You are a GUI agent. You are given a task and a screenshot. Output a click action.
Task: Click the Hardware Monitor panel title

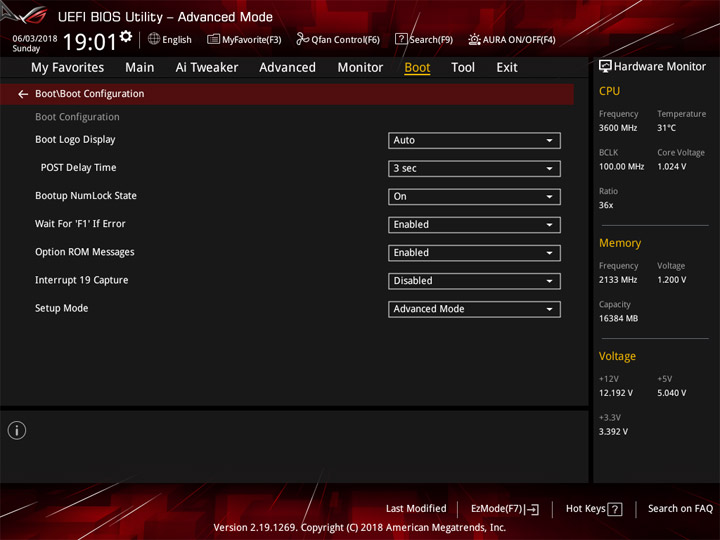tap(660, 67)
